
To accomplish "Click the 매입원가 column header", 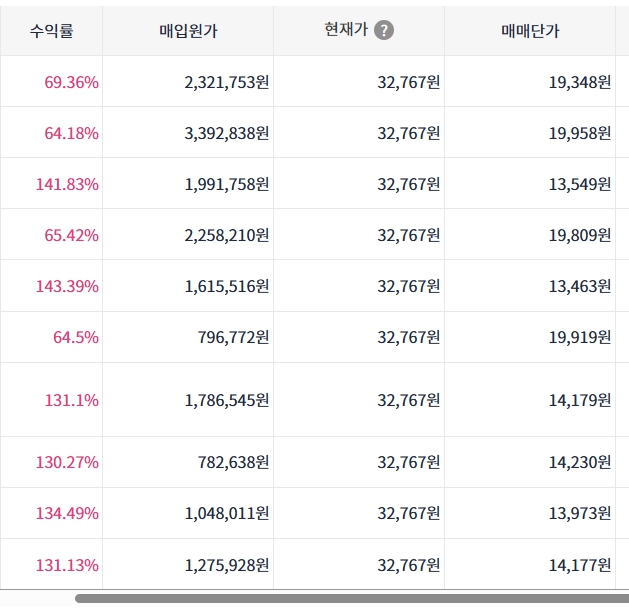I will pyautogui.click(x=188, y=31).
